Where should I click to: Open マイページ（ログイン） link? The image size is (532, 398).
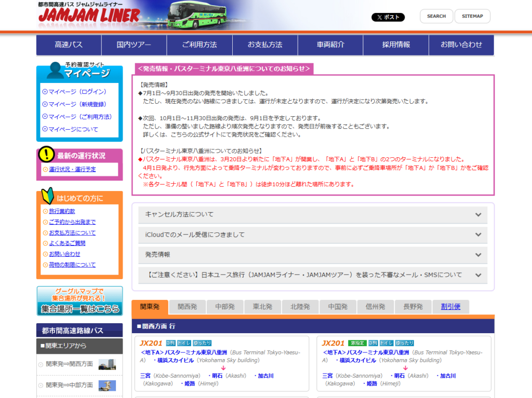77,92
